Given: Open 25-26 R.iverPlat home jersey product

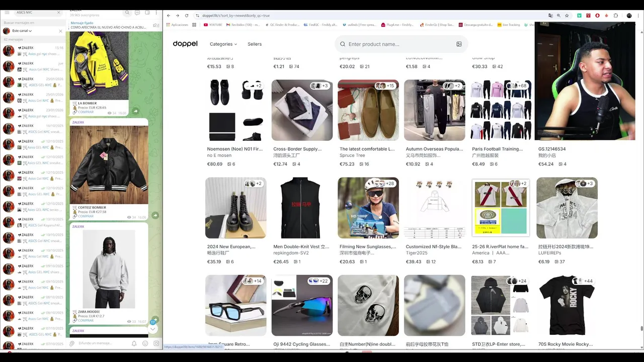Looking at the screenshot, I should 501,208.
